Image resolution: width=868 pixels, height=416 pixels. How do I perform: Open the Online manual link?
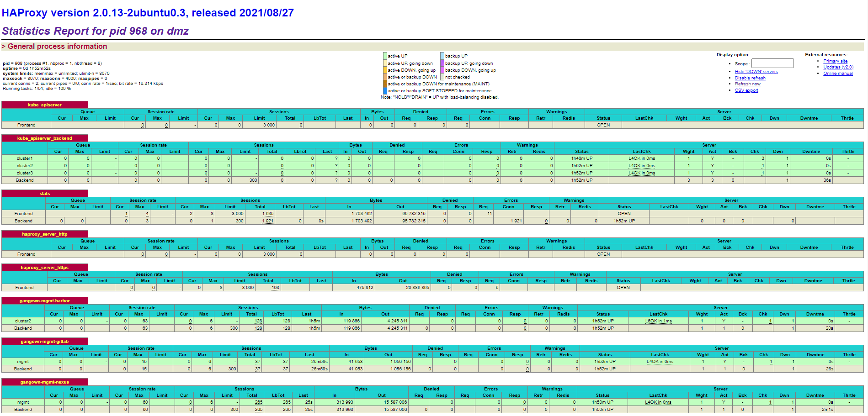pyautogui.click(x=837, y=74)
